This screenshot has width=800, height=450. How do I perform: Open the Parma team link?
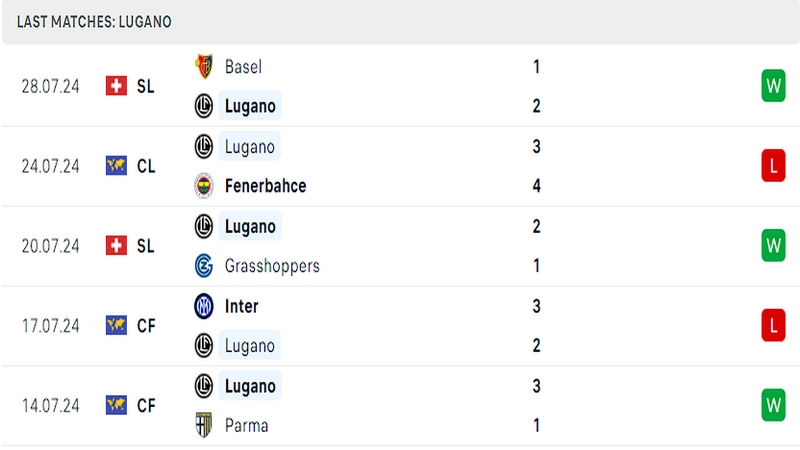click(246, 426)
